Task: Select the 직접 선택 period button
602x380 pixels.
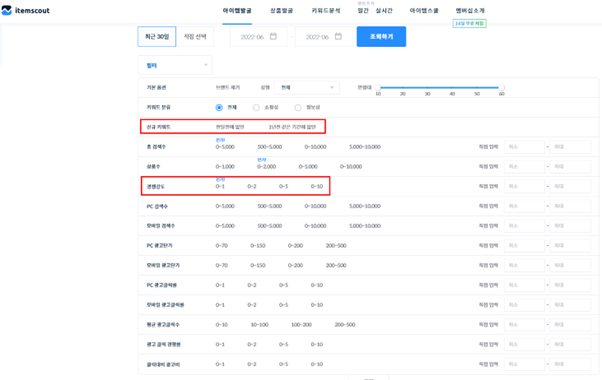Action: pos(195,36)
